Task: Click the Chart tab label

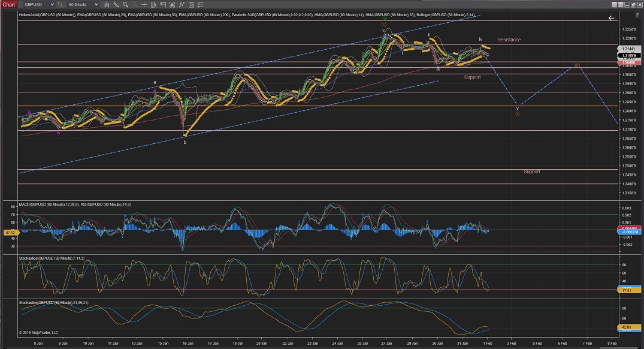Action: [x=8, y=4]
